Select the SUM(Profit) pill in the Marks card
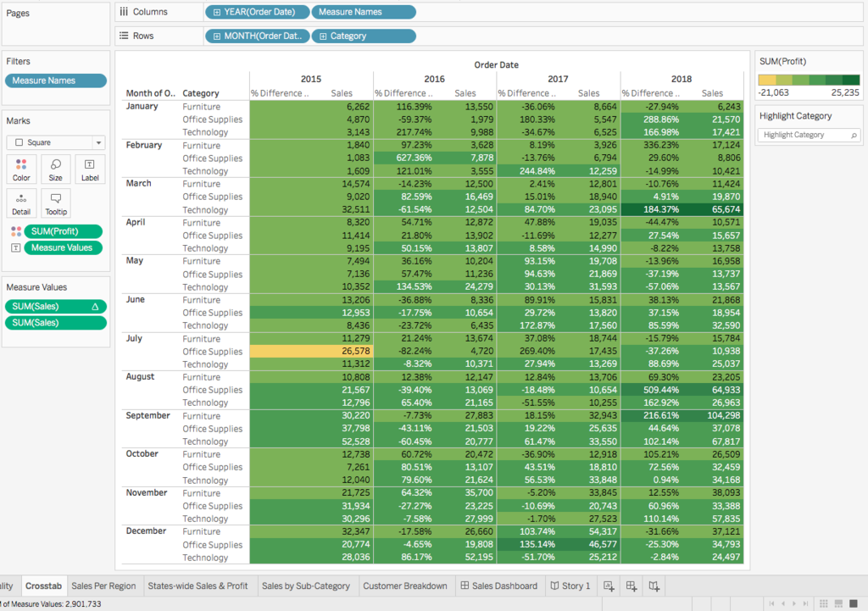This screenshot has height=611, width=868. pyautogui.click(x=63, y=231)
